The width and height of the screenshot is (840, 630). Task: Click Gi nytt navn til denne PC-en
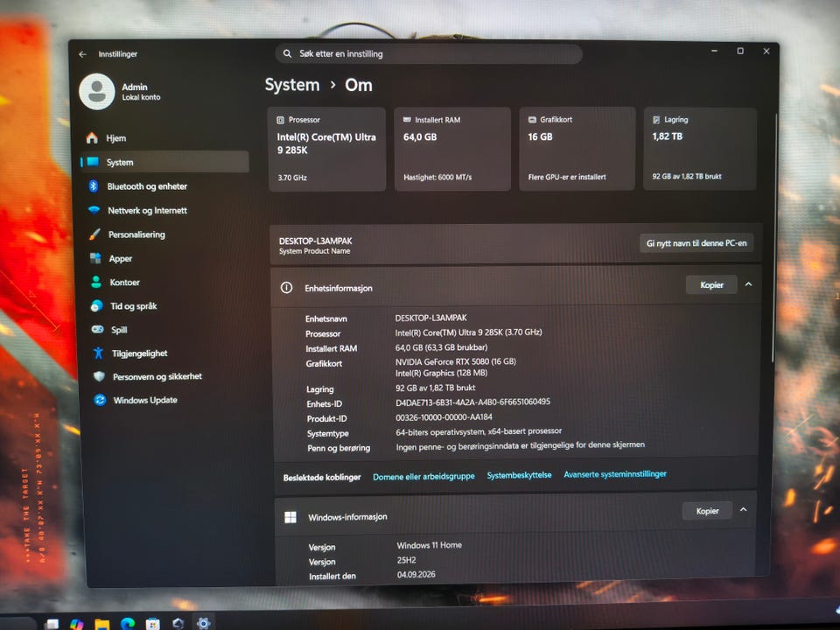pos(696,243)
